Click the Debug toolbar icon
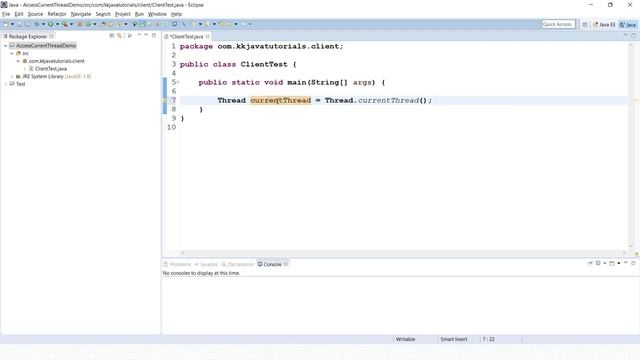Image resolution: width=640 pixels, height=360 pixels. pyautogui.click(x=37, y=24)
